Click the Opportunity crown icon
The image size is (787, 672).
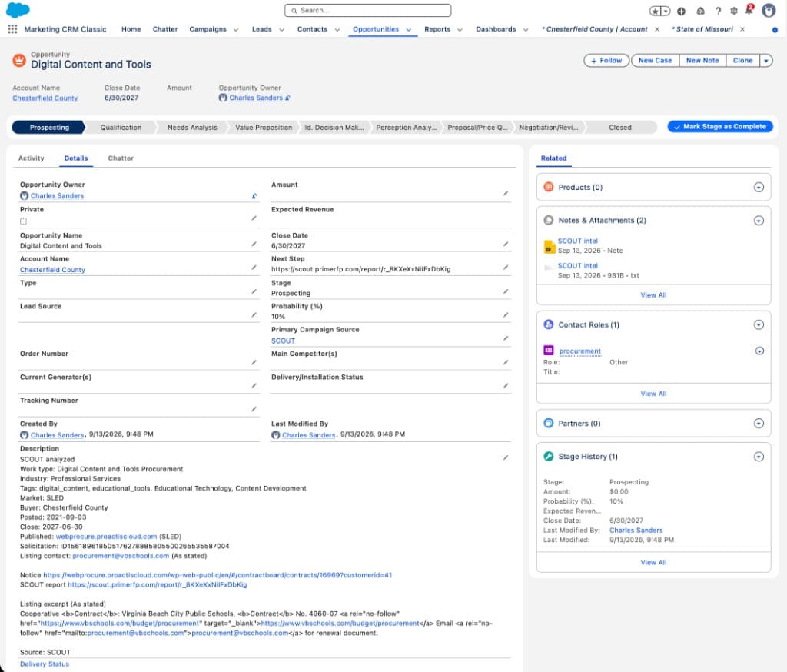[19, 60]
